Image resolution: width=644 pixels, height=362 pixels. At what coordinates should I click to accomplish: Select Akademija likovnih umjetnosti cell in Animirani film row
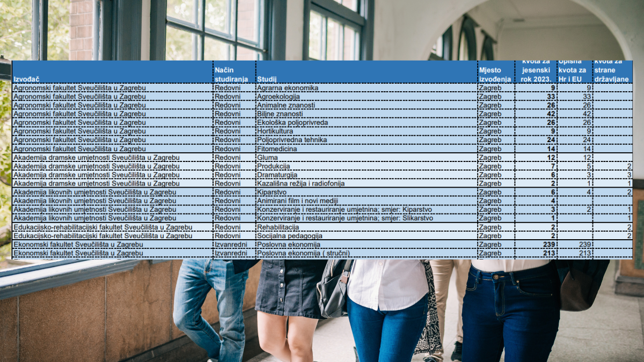point(113,201)
